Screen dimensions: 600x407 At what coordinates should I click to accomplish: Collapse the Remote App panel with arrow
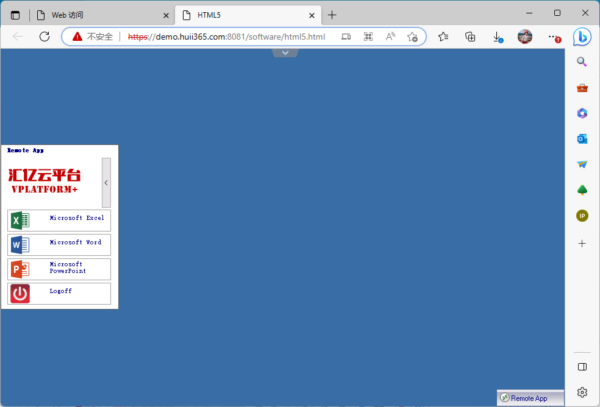106,183
